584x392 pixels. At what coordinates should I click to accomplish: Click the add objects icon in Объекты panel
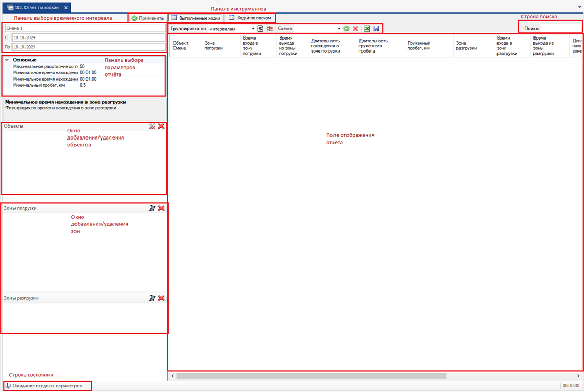pos(152,126)
